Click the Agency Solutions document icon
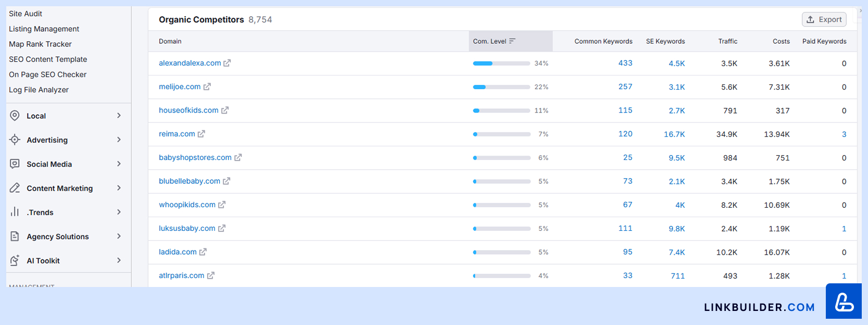 point(15,236)
